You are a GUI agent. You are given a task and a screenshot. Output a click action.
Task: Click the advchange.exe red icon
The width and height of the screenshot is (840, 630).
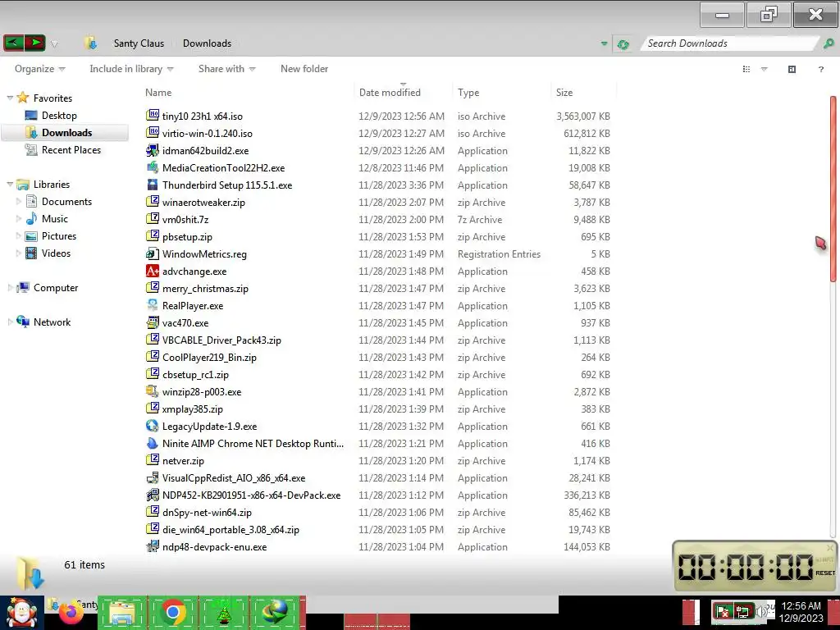(x=153, y=271)
